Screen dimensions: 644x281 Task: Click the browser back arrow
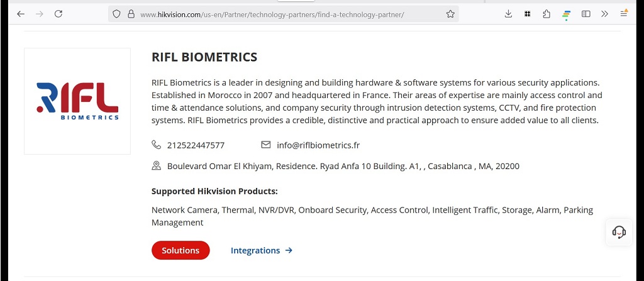pos(21,14)
